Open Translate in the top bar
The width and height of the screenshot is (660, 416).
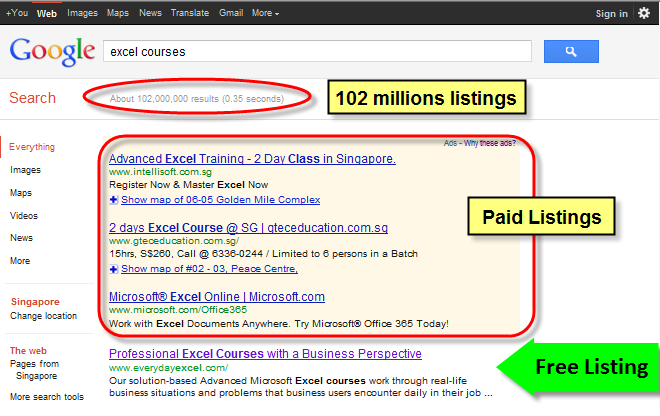coord(190,13)
